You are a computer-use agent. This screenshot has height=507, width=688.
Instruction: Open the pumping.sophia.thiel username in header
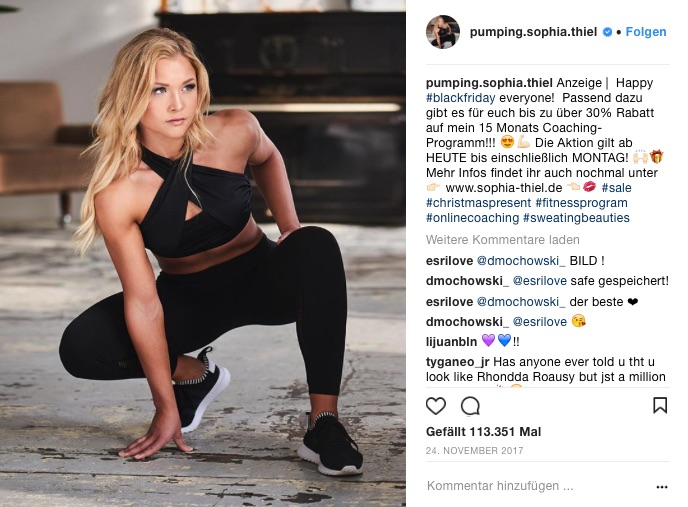pos(533,32)
